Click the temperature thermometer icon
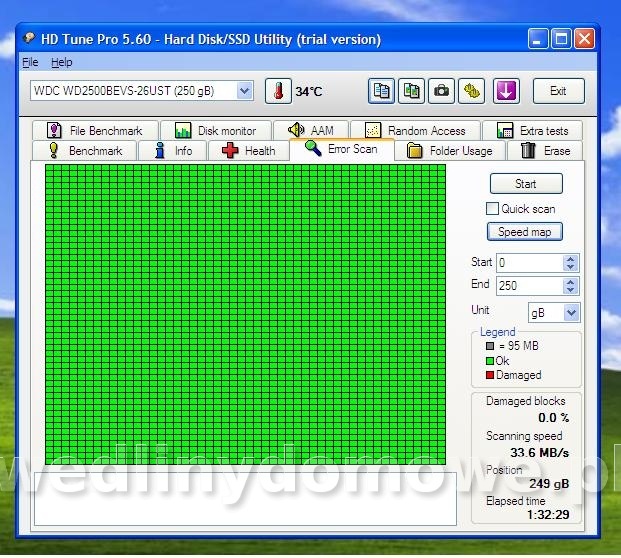 pos(277,91)
